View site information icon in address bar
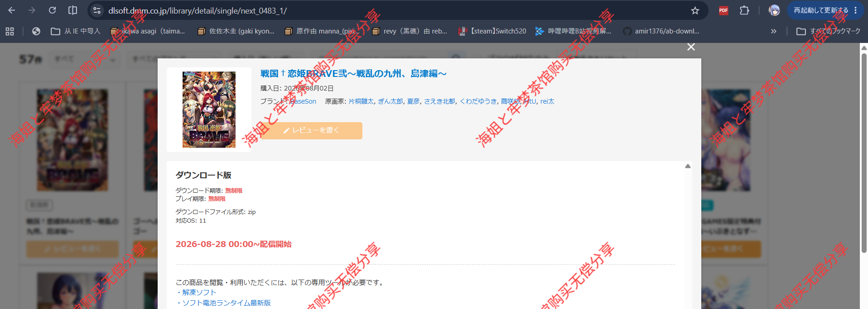Viewport: 868px width, 309px height. click(x=96, y=10)
